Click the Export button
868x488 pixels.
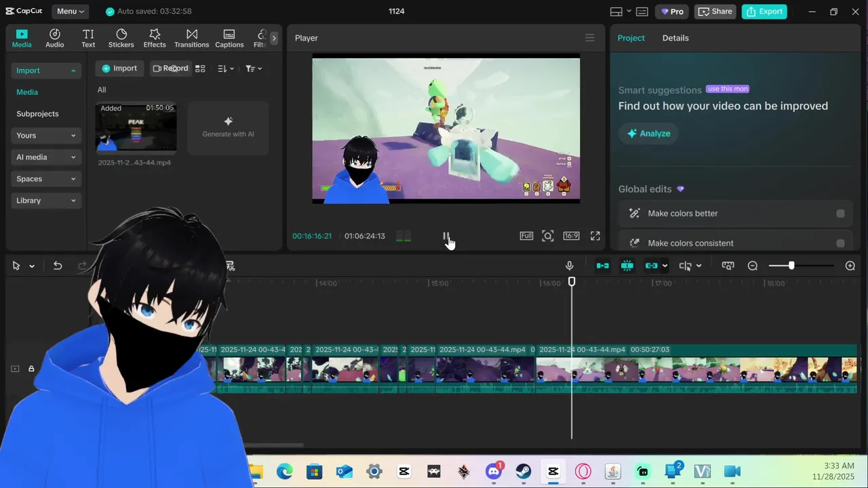pos(764,12)
